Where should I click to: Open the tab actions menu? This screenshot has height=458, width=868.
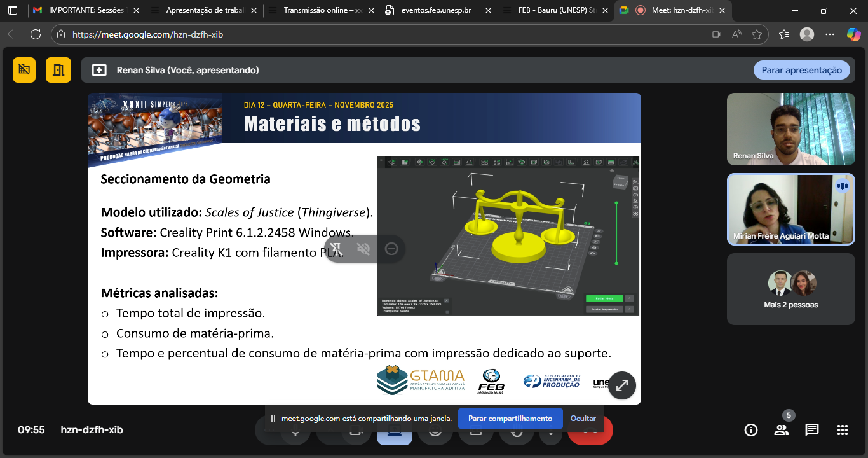[x=13, y=10]
